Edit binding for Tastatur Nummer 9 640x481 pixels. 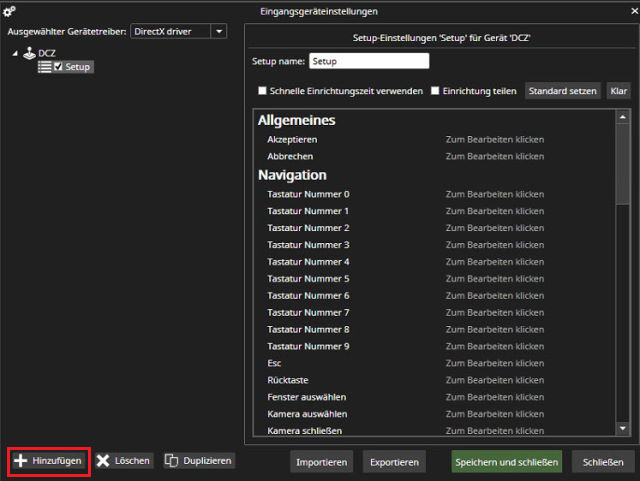(x=495, y=346)
